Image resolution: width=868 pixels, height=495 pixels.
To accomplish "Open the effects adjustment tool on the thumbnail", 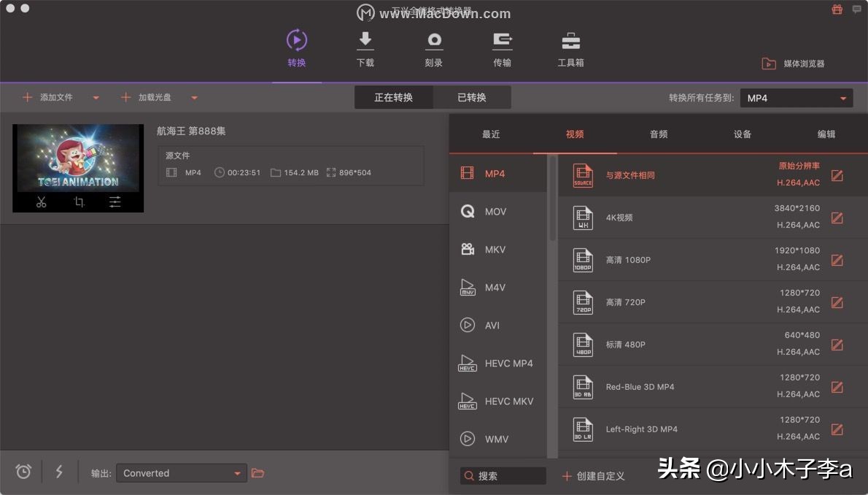I will [x=115, y=202].
